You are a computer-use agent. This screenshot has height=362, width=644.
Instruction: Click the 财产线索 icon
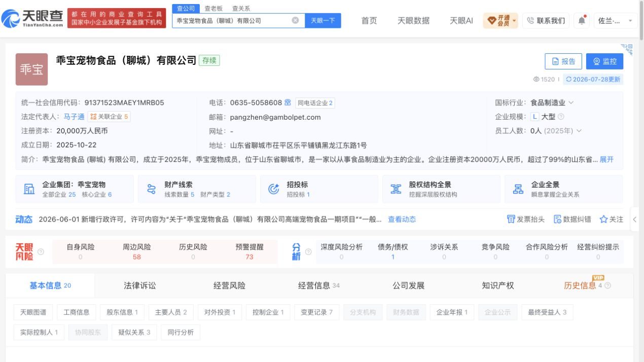[x=151, y=189]
